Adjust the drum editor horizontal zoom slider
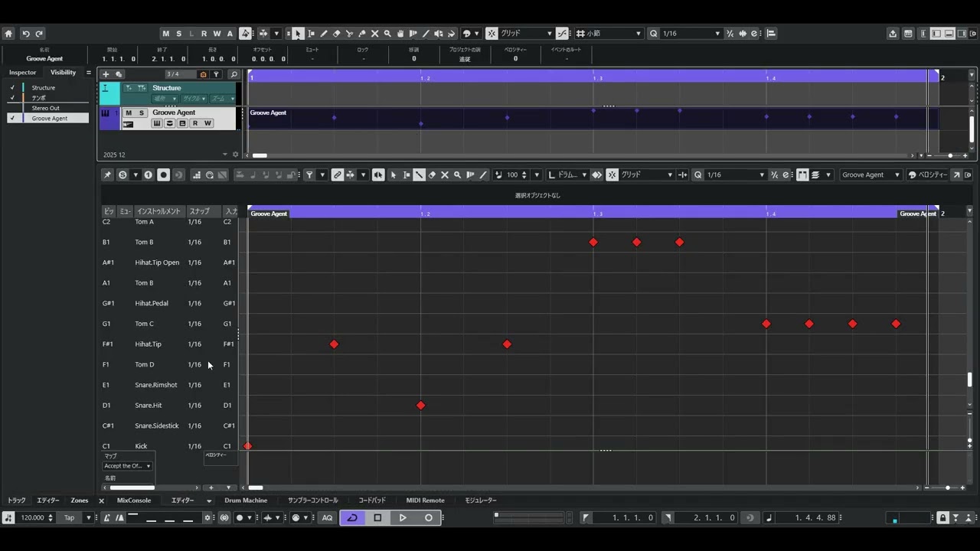The height and width of the screenshot is (551, 980). pos(947,487)
